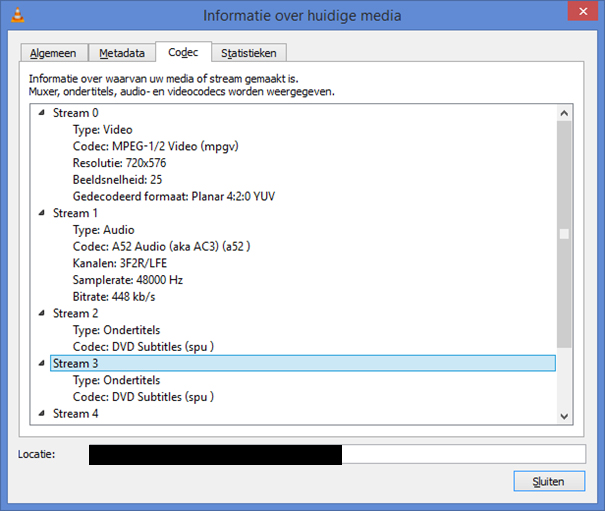Click the scrollbar up arrow

pos(564,113)
